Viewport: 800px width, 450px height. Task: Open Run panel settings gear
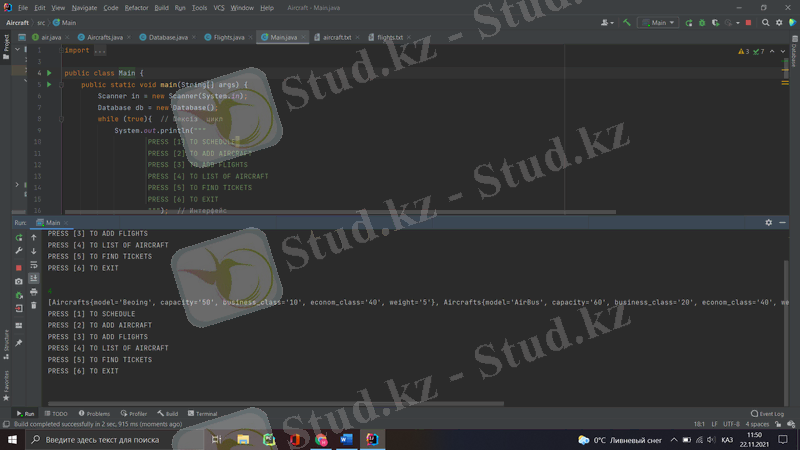[x=768, y=222]
